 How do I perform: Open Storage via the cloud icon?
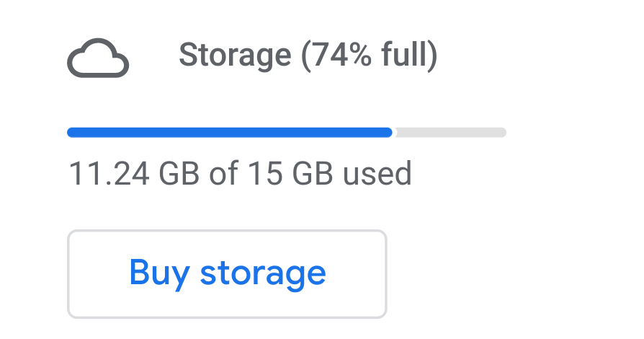point(98,58)
